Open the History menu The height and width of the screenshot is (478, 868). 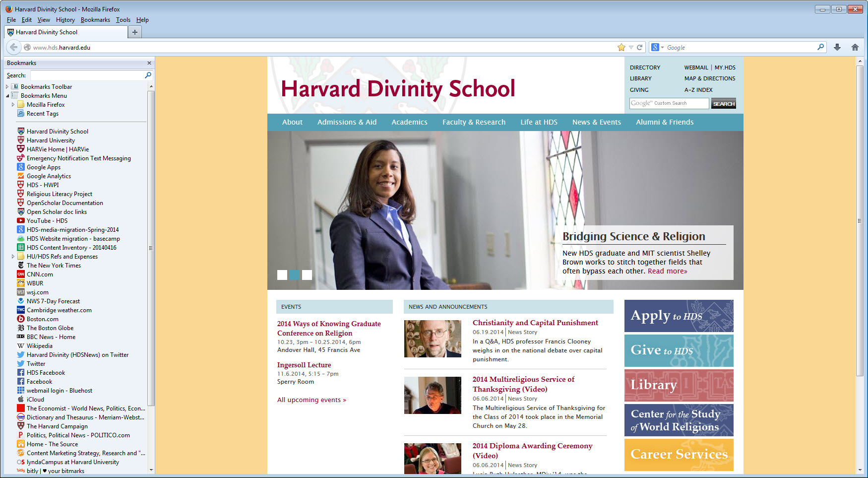(x=65, y=20)
